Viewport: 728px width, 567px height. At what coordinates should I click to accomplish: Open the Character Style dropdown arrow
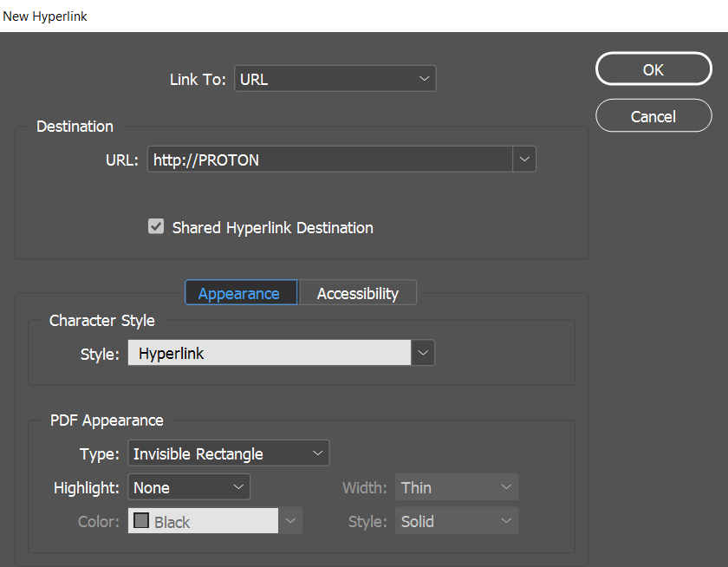pyautogui.click(x=423, y=353)
